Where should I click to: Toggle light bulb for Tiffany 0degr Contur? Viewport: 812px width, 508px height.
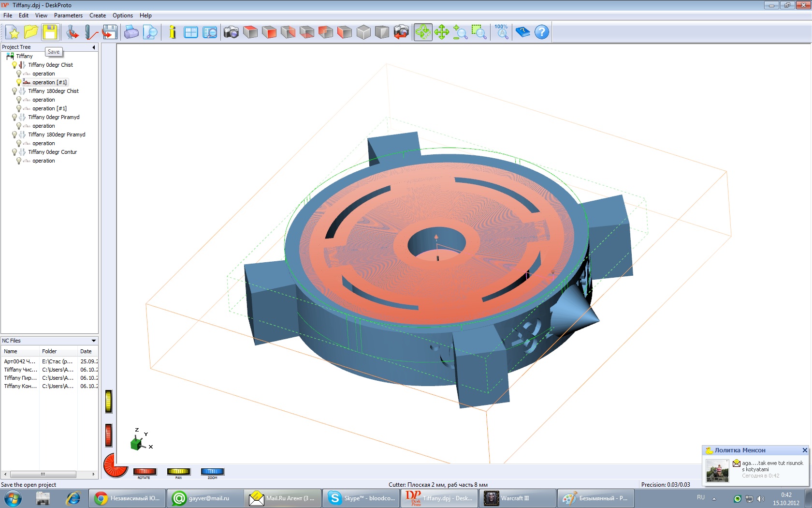(14, 152)
